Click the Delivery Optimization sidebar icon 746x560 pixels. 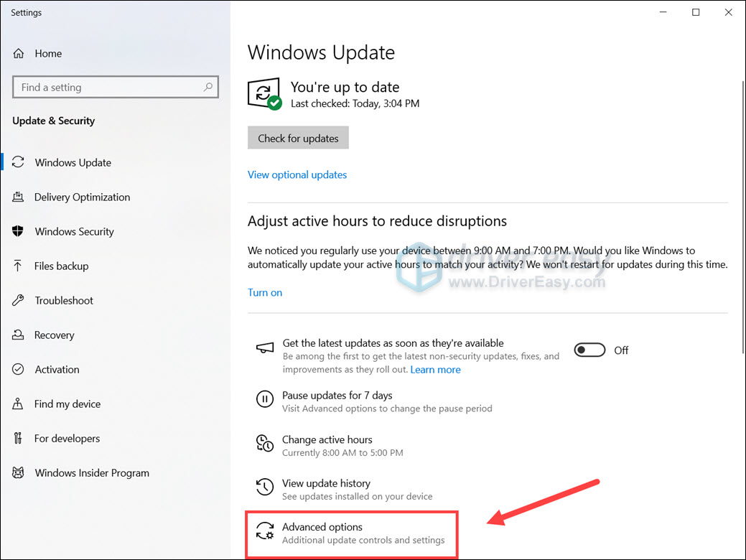(19, 197)
